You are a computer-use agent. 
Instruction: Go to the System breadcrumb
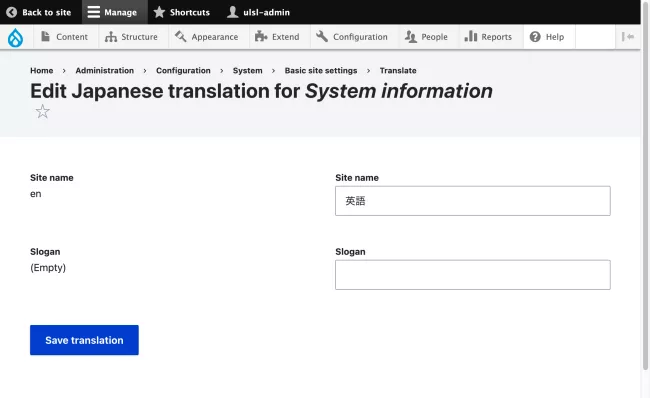click(247, 70)
